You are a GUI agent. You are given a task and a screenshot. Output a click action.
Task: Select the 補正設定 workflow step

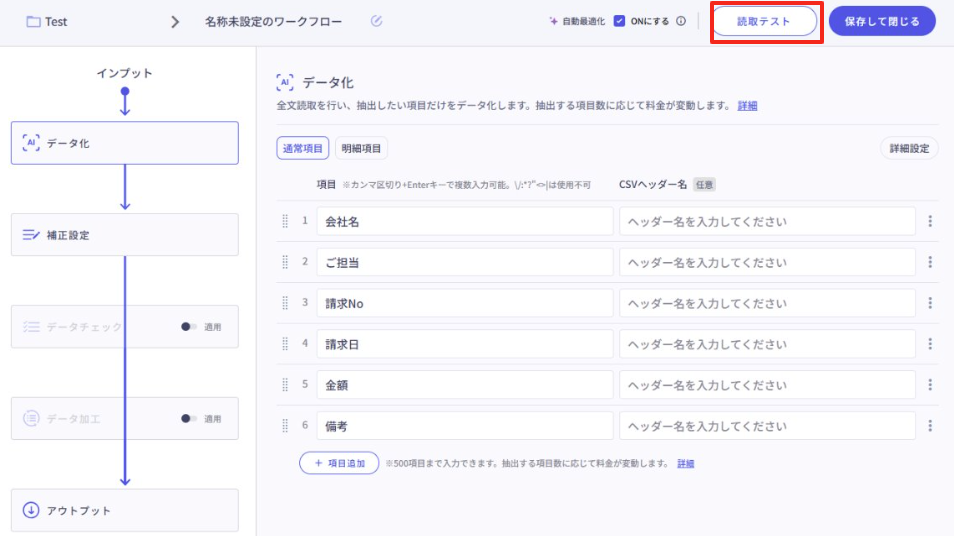125,235
